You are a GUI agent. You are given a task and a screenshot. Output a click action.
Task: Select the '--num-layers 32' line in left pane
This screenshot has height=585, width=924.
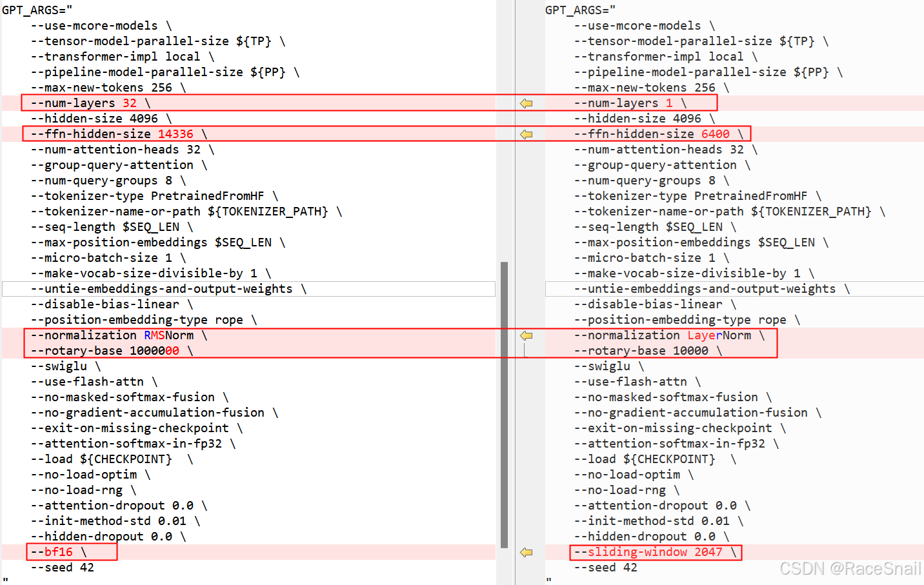91,103
